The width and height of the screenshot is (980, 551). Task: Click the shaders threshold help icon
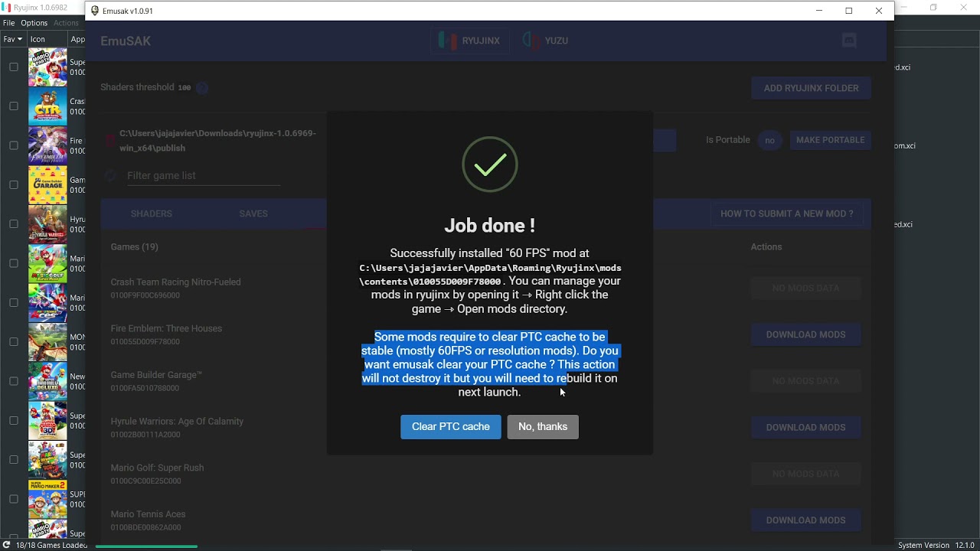(x=202, y=88)
